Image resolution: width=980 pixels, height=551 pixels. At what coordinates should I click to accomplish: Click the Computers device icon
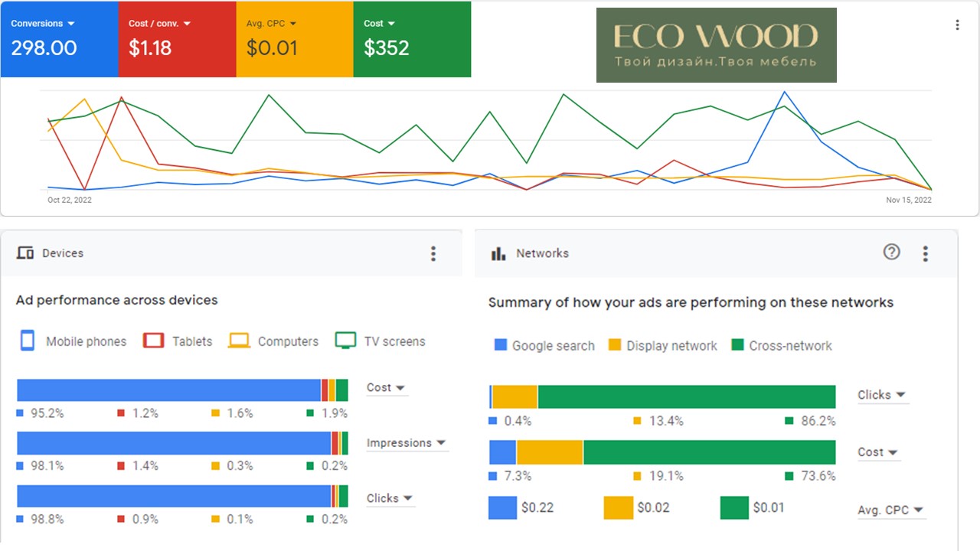coord(239,341)
